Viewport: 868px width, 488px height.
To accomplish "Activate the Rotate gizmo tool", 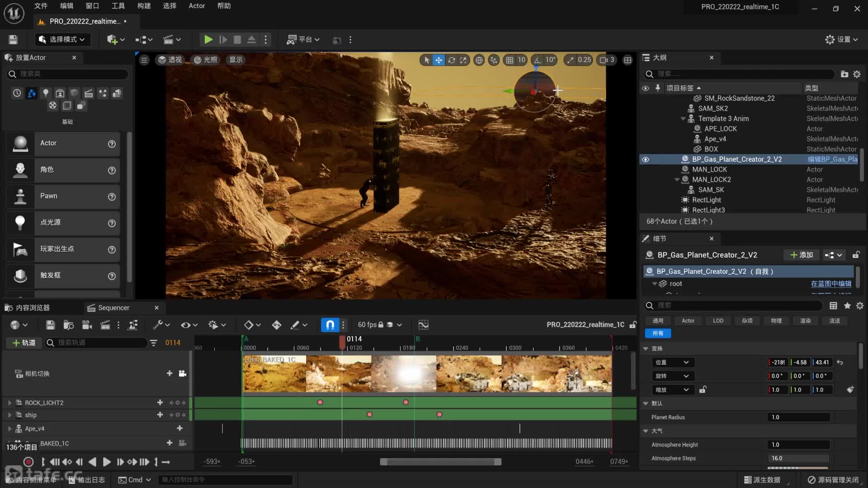I will (451, 60).
